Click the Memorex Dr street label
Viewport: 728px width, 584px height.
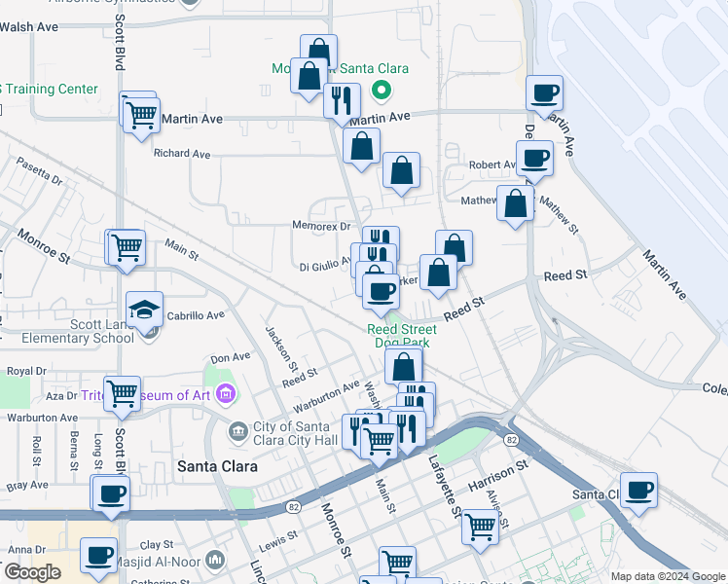[321, 226]
